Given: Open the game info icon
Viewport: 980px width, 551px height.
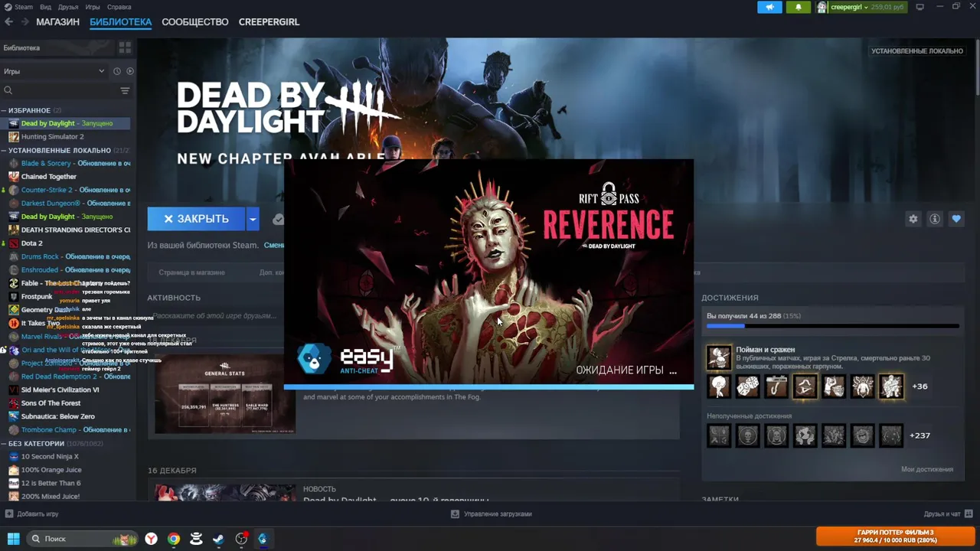Looking at the screenshot, I should [935, 219].
